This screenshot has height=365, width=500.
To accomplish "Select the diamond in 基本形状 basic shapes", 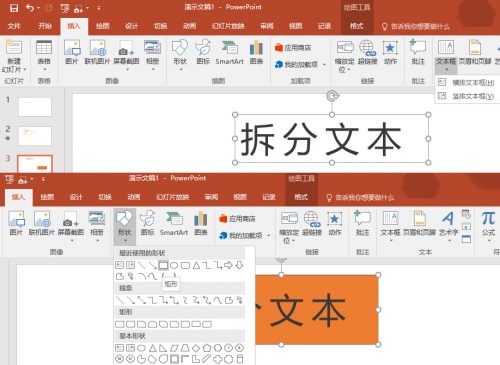I will point(196,348).
